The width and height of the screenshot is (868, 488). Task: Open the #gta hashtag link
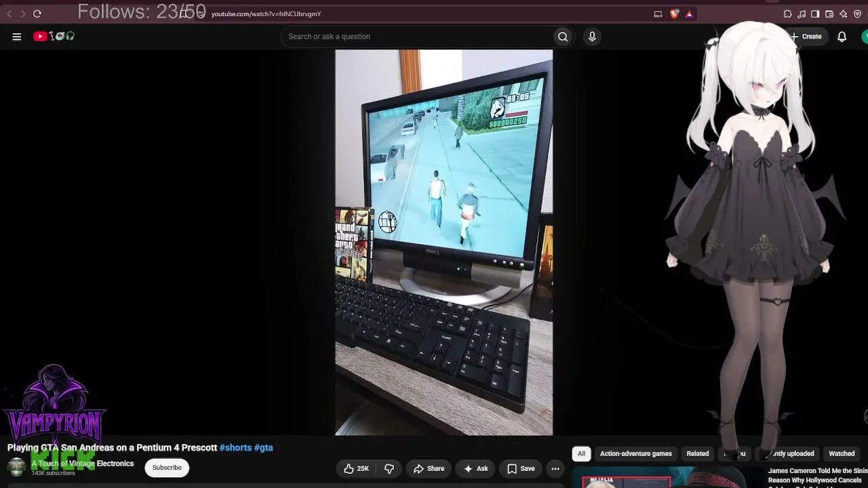pyautogui.click(x=263, y=447)
